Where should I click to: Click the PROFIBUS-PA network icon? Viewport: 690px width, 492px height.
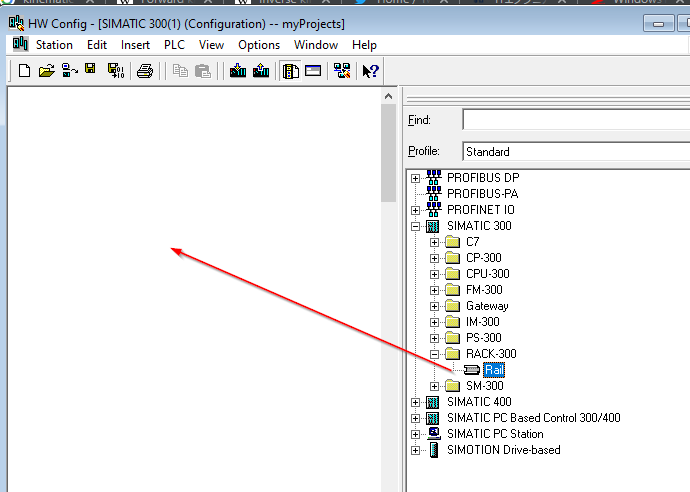(433, 193)
